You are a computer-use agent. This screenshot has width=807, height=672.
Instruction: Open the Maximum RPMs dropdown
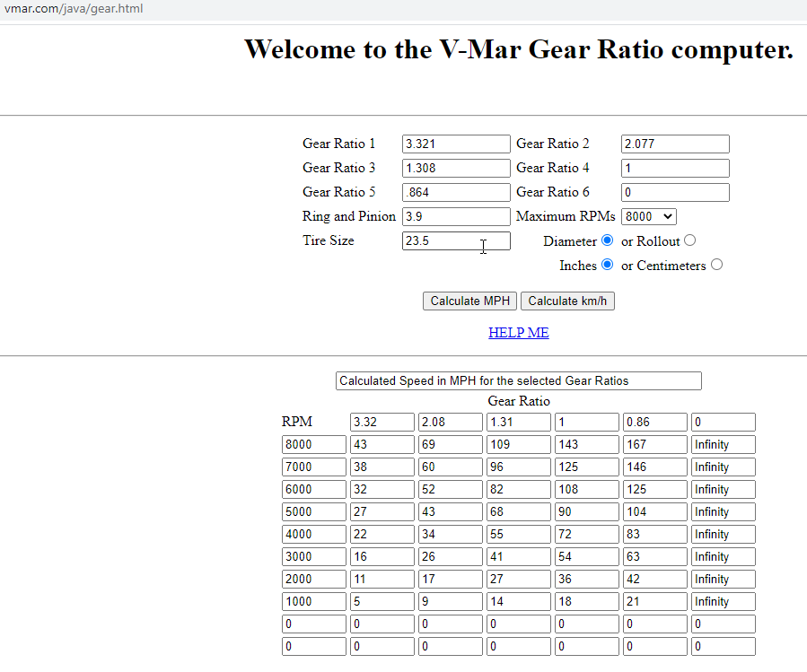648,216
